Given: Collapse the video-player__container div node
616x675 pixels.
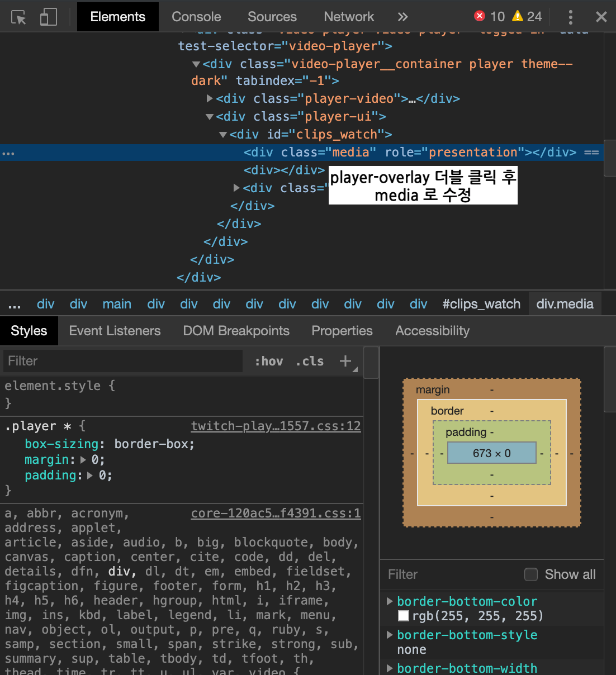Looking at the screenshot, I should [x=196, y=64].
